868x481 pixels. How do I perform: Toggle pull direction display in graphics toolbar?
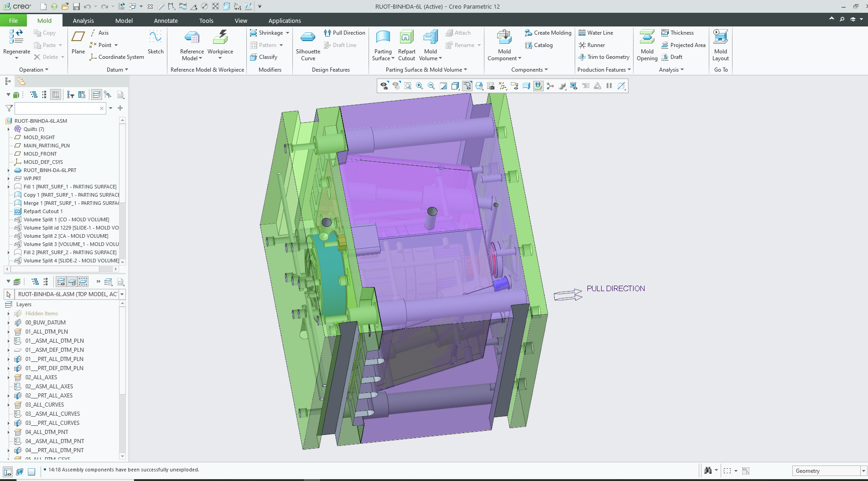point(538,86)
